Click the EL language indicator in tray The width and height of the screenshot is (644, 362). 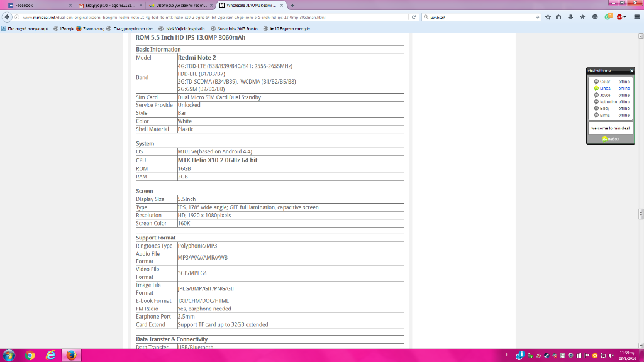pos(508,354)
